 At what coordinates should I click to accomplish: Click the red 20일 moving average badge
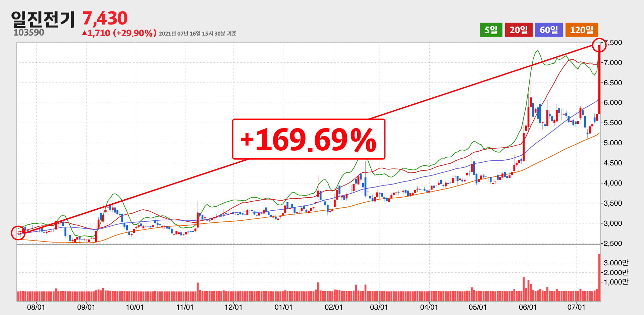(x=519, y=30)
